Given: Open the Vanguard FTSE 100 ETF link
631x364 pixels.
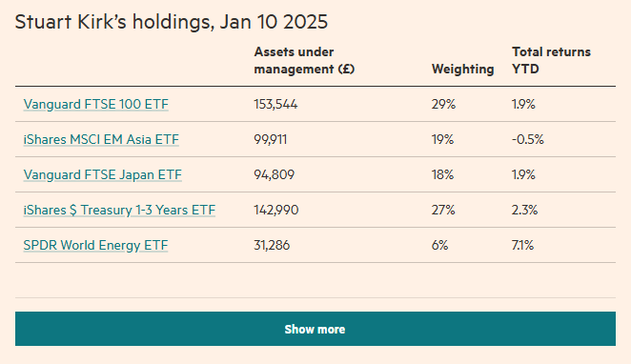Looking at the screenshot, I should point(95,104).
